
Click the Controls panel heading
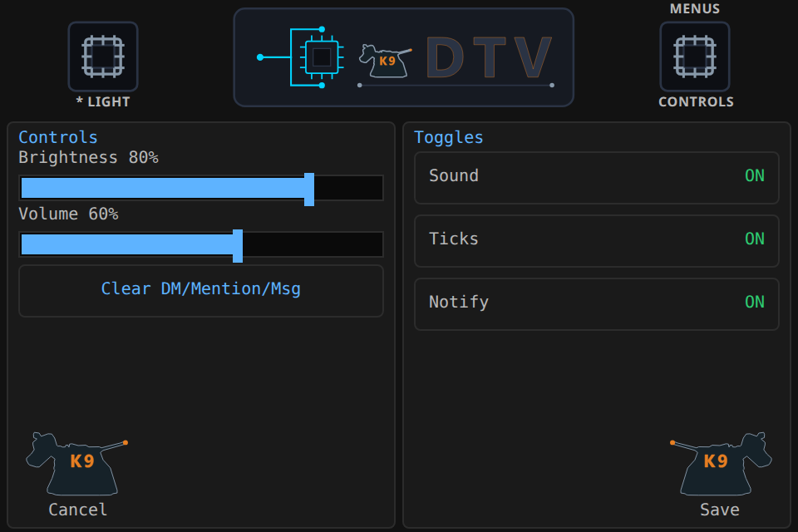pyautogui.click(x=58, y=137)
